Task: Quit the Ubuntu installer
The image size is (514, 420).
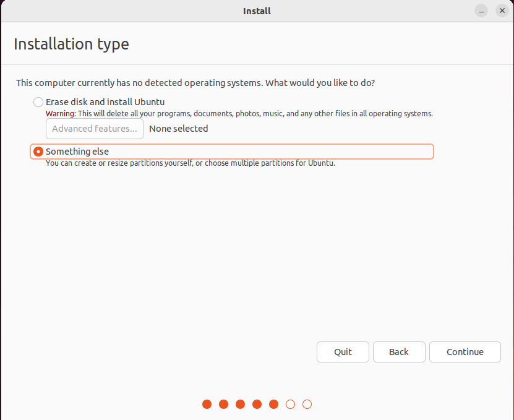Action: (343, 352)
